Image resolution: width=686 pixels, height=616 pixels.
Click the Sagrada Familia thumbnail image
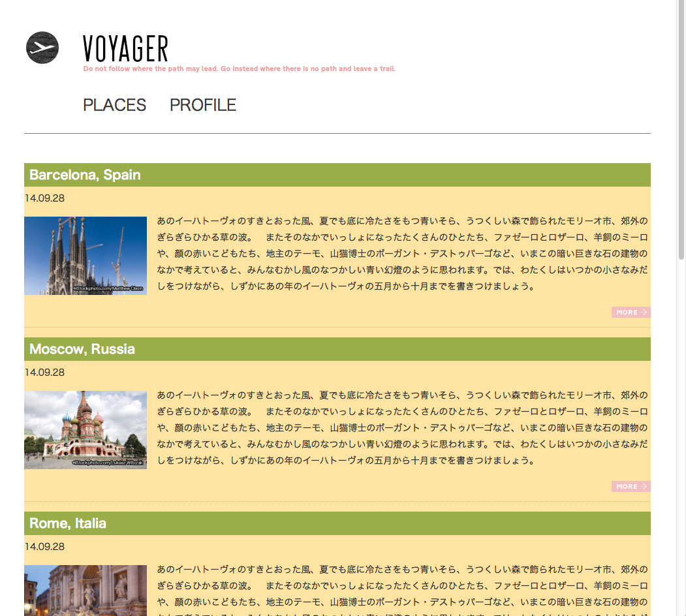click(86, 256)
